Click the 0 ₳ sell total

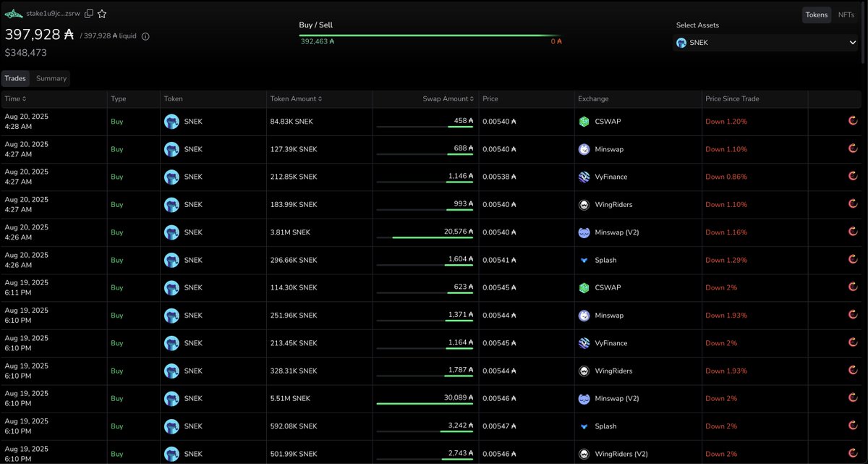click(556, 42)
